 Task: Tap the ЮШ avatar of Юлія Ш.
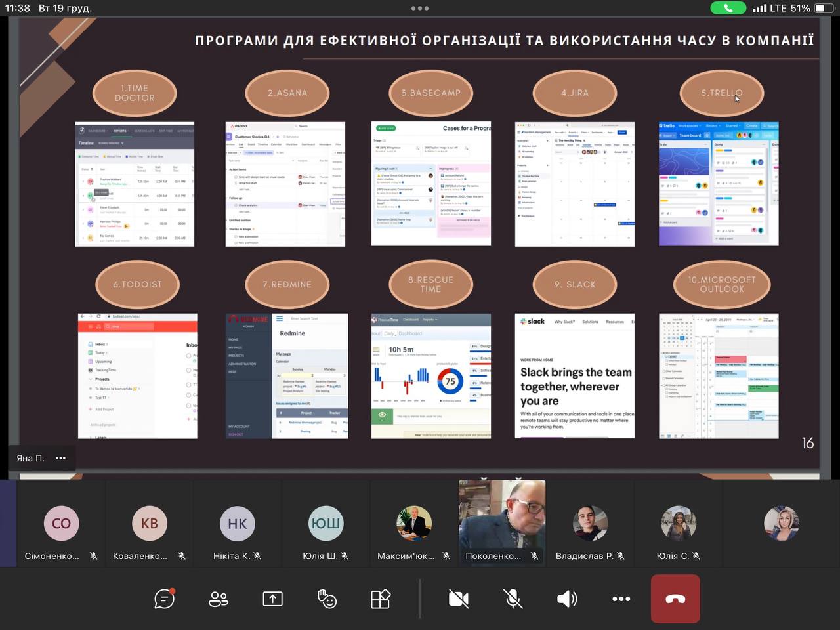325,523
